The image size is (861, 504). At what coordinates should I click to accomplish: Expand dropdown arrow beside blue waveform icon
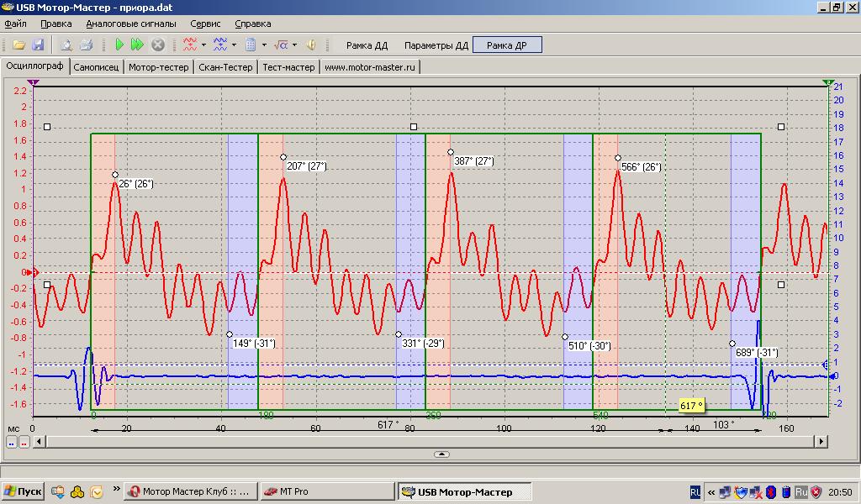click(235, 45)
